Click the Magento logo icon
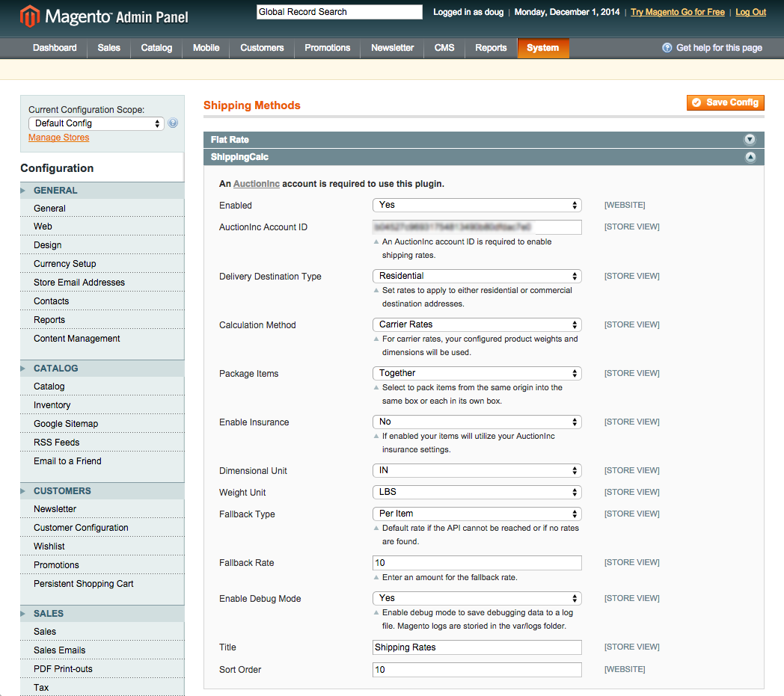Image resolution: width=784 pixels, height=696 pixels. pos(29,16)
